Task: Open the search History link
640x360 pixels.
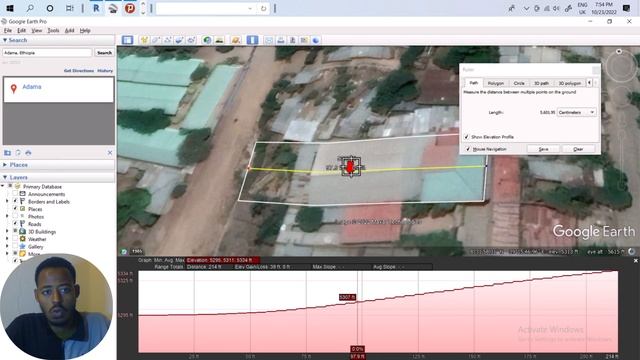Action: [x=105, y=71]
